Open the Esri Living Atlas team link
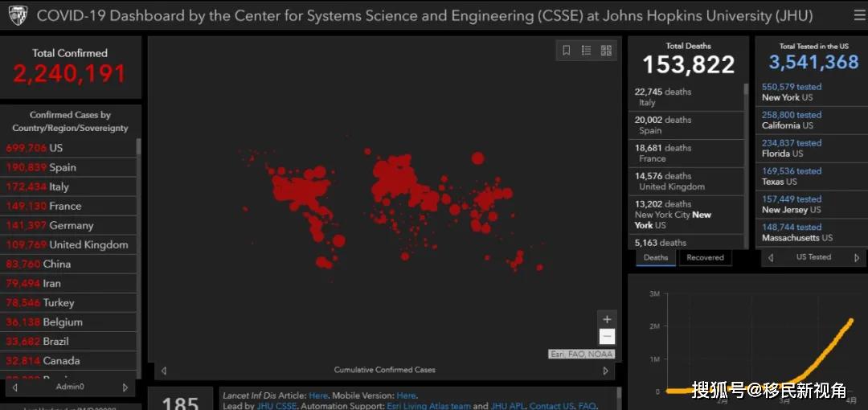Screen dimensions: 868x410 tap(429, 406)
